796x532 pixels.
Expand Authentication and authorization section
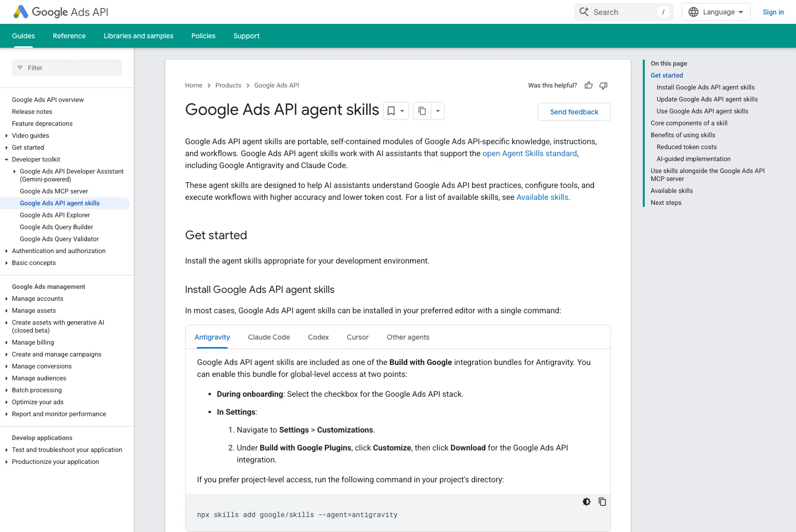6,251
